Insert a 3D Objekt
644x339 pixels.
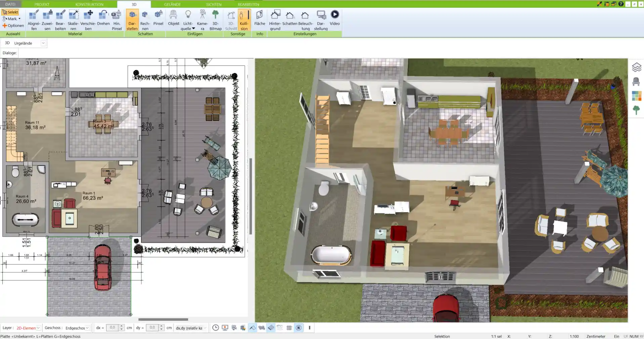173,18
